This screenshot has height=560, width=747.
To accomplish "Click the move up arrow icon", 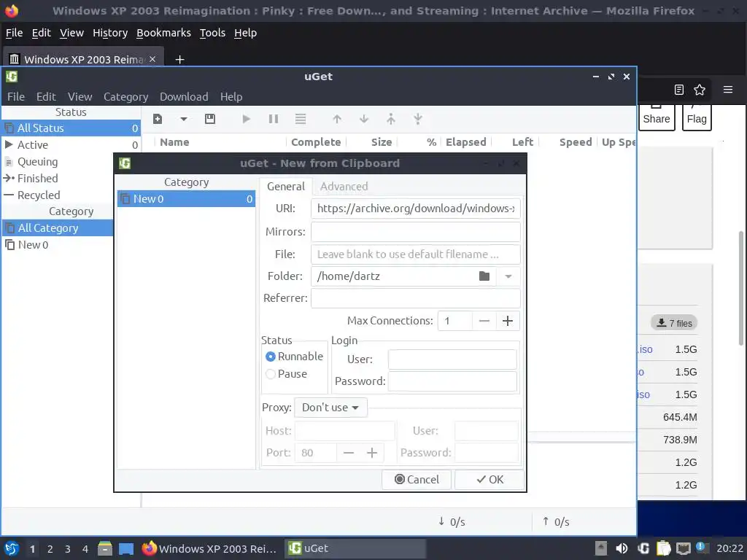I will (x=337, y=119).
